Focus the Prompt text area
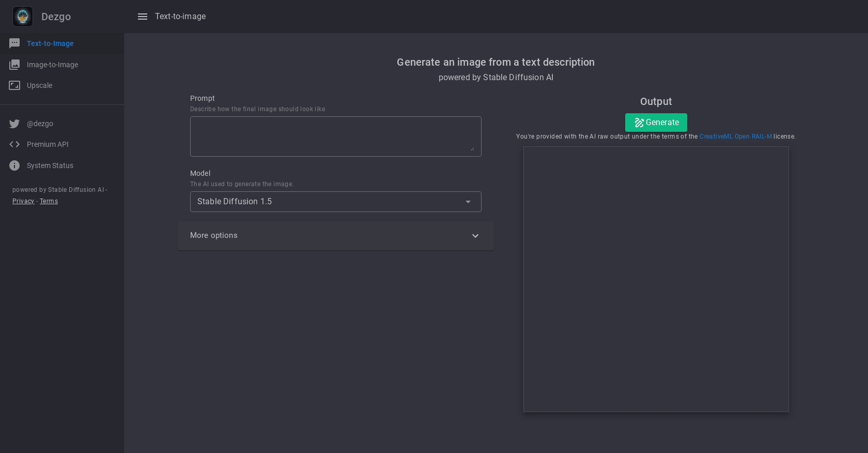The width and height of the screenshot is (868, 453). point(336,137)
